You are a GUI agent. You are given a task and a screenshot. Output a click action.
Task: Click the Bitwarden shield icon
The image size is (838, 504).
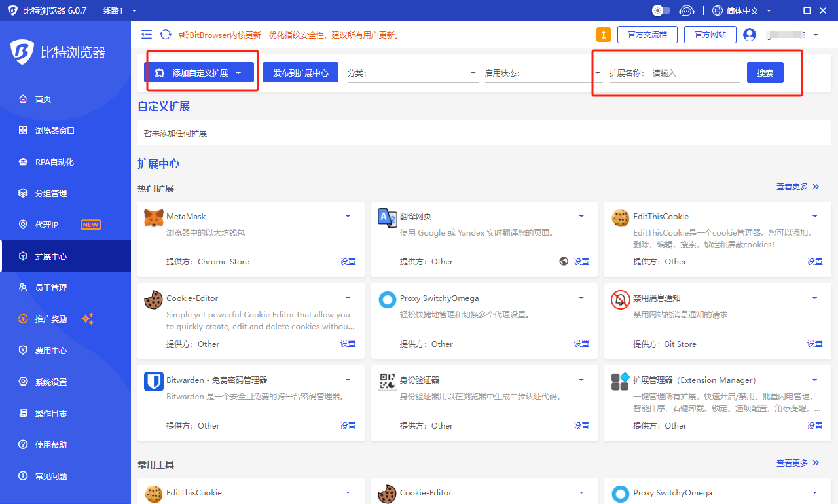153,382
